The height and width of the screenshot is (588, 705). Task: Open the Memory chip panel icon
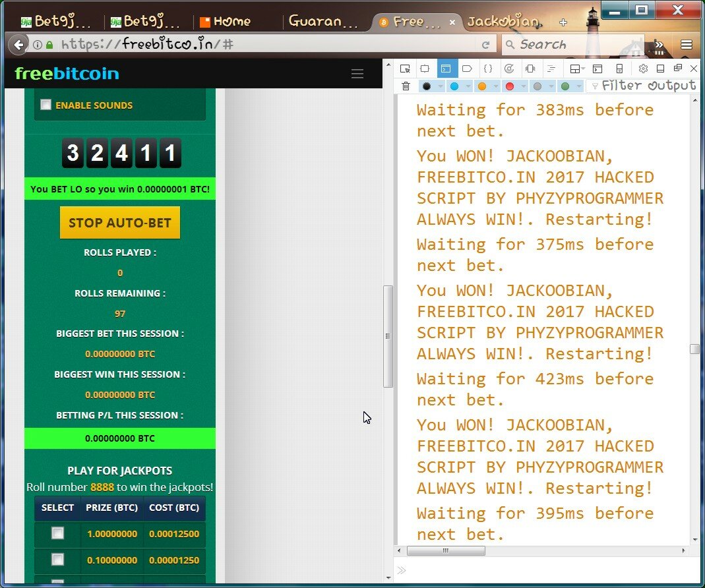coord(530,69)
